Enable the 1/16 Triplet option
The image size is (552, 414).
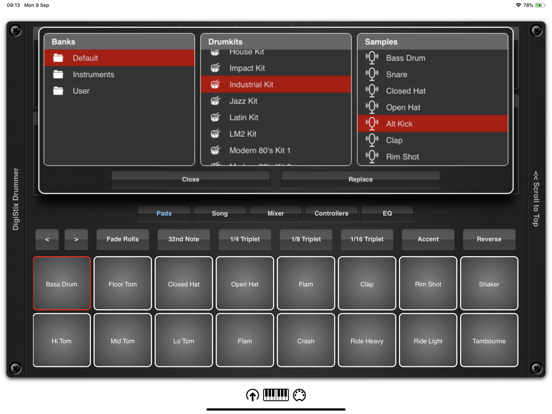pos(367,239)
